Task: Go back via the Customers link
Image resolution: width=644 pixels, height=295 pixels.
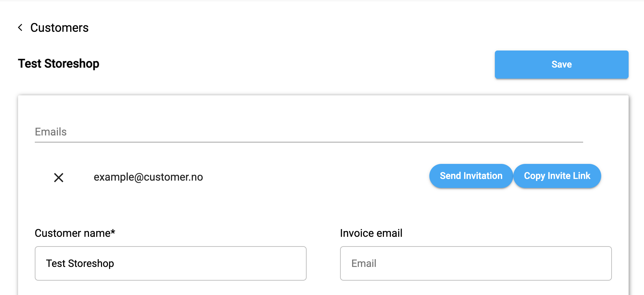Action: (x=59, y=27)
